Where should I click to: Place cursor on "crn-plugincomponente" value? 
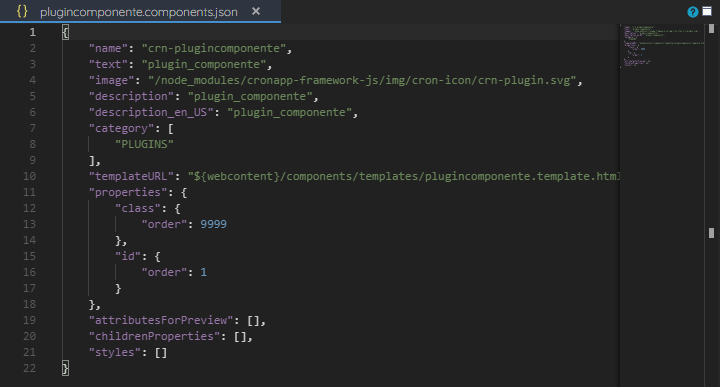pyautogui.click(x=214, y=48)
